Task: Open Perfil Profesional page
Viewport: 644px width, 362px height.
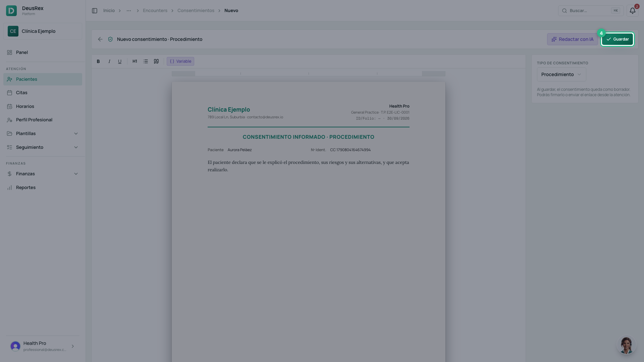Action: point(43,120)
